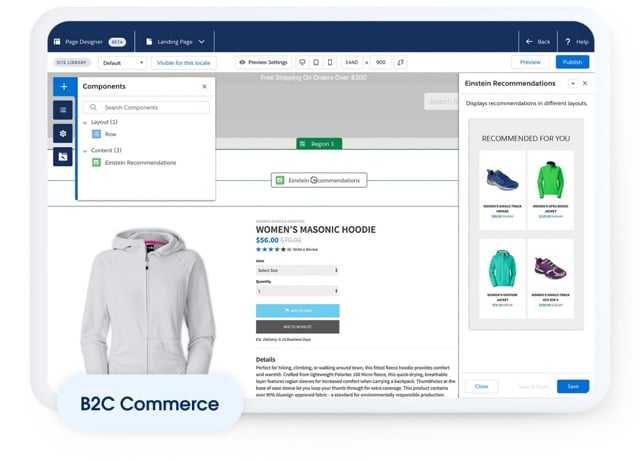Select the tablet viewport icon
640x461 pixels.
(316, 62)
